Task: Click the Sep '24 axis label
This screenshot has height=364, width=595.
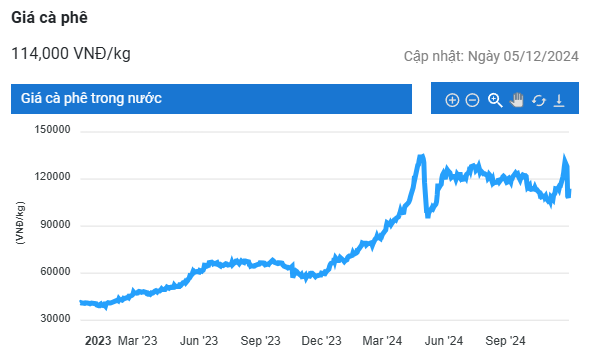Action: point(505,340)
